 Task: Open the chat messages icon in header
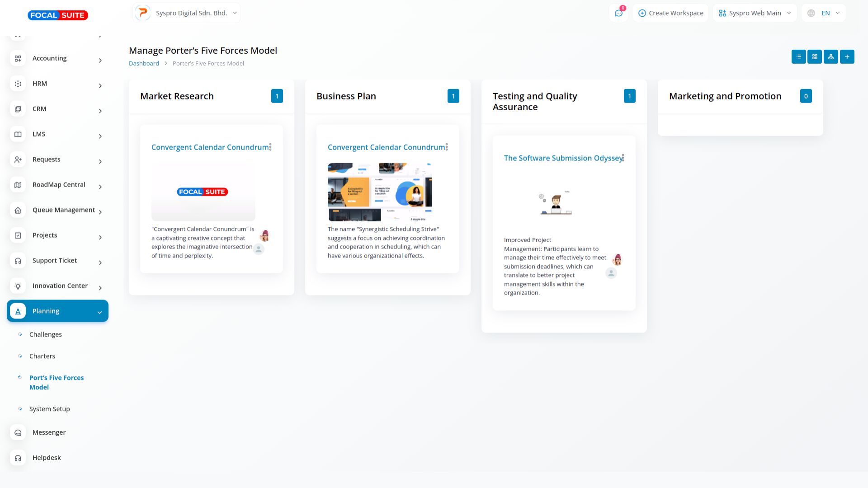click(x=618, y=13)
